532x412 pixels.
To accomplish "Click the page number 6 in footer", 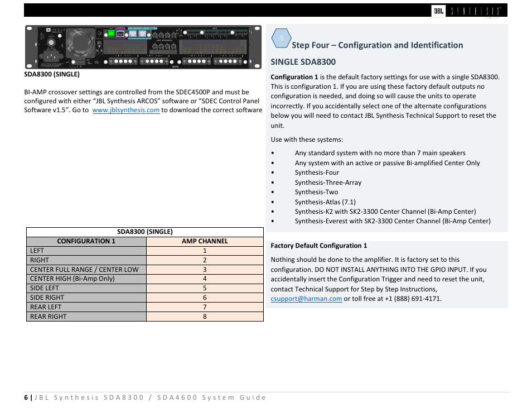I will click(x=26, y=397).
